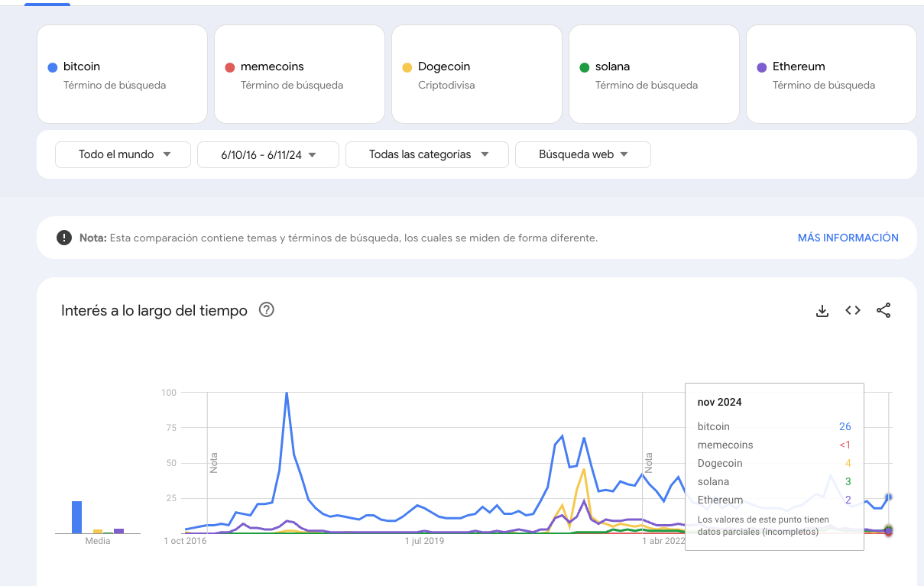Image resolution: width=924 pixels, height=586 pixels.
Task: Click the 50 y-axis label
Action: point(171,463)
